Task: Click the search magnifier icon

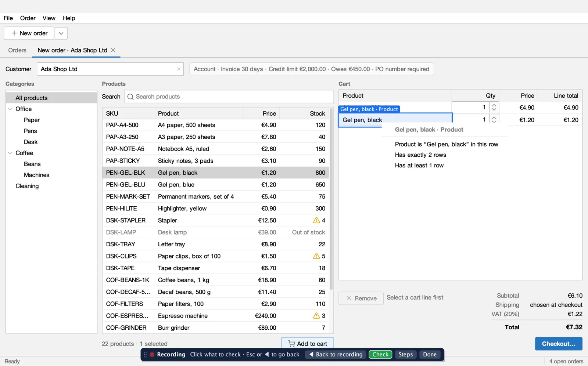Action: [130, 97]
